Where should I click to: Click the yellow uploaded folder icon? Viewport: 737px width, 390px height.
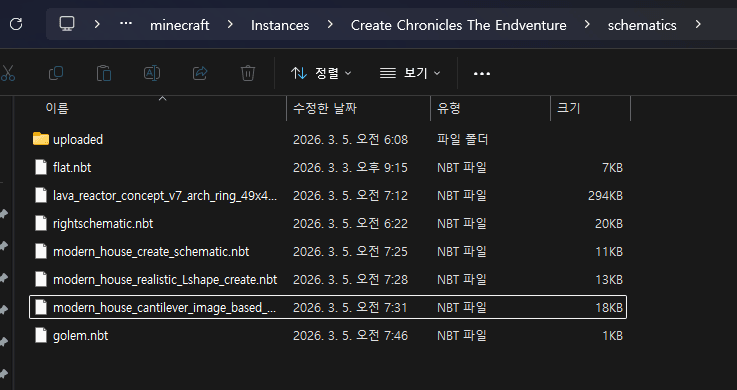coord(41,139)
